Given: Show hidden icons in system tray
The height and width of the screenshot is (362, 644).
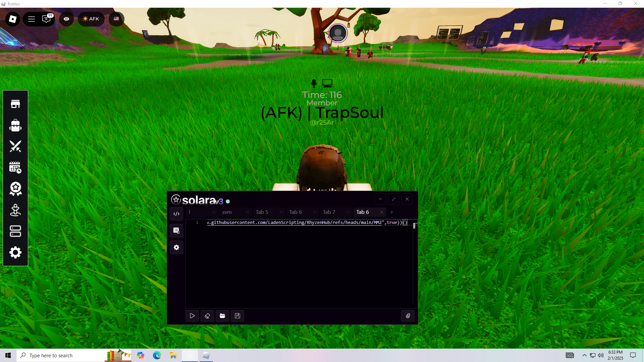Looking at the screenshot, I should tap(585, 355).
